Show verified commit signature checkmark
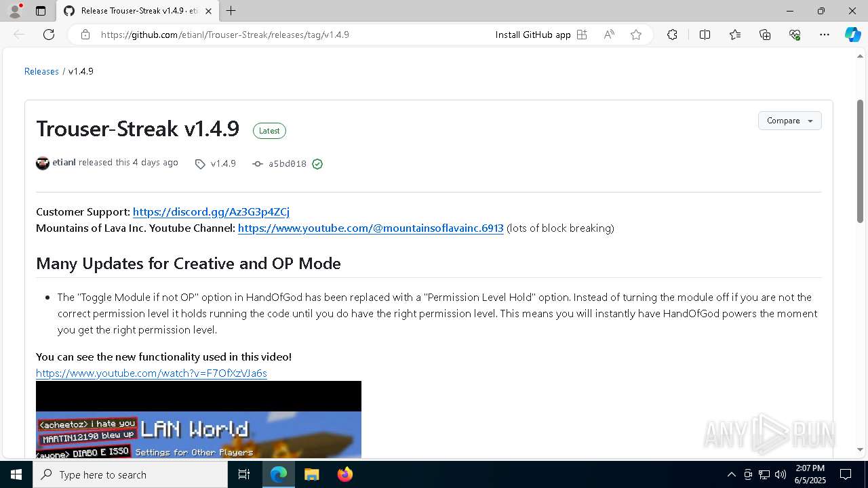The height and width of the screenshot is (488, 868). point(317,164)
